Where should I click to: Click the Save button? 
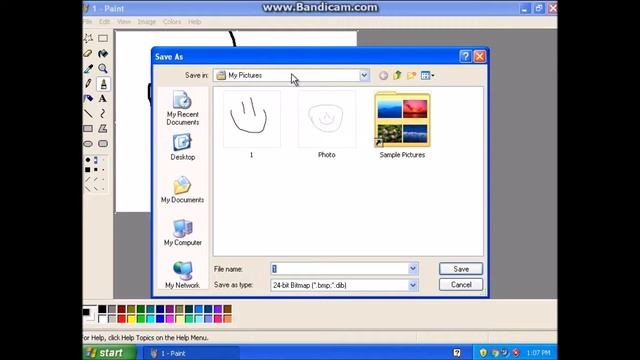point(461,269)
